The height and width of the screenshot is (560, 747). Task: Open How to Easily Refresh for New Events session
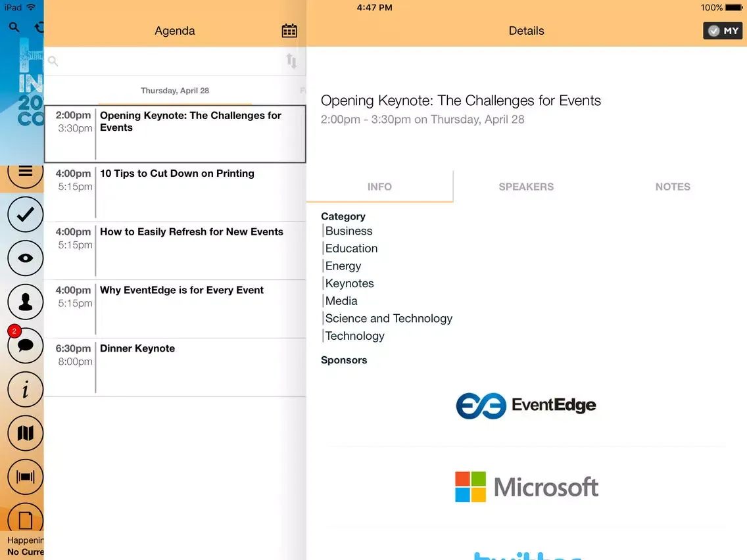click(x=175, y=250)
